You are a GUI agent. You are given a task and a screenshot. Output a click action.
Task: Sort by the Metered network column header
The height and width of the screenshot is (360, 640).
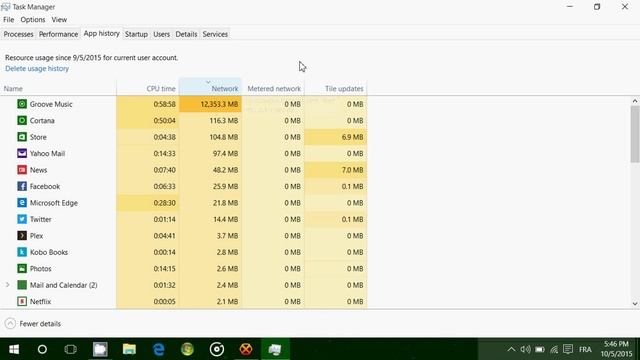[x=273, y=88]
